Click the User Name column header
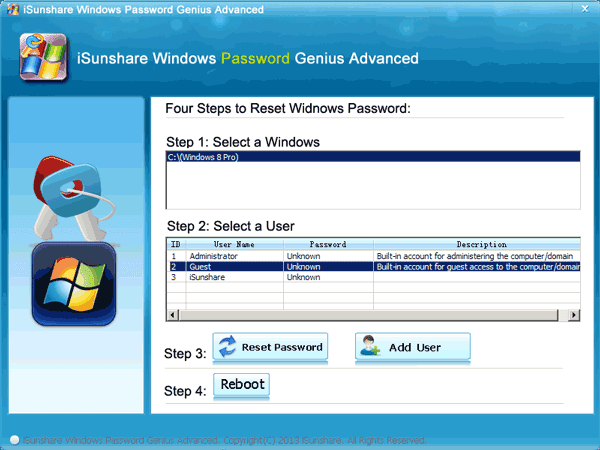 (235, 244)
